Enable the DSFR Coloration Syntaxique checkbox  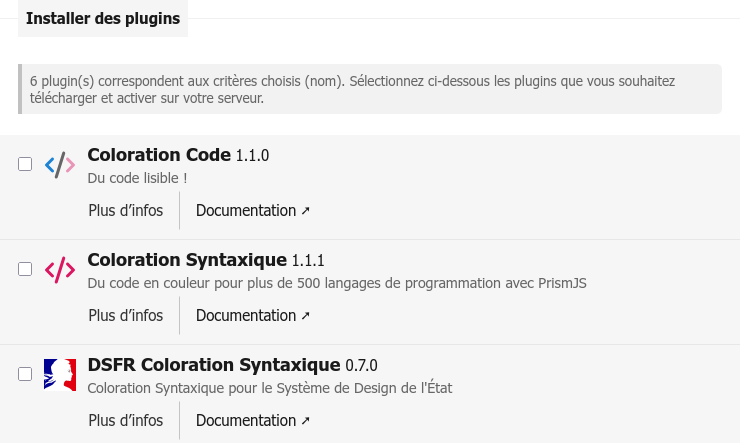pos(25,374)
